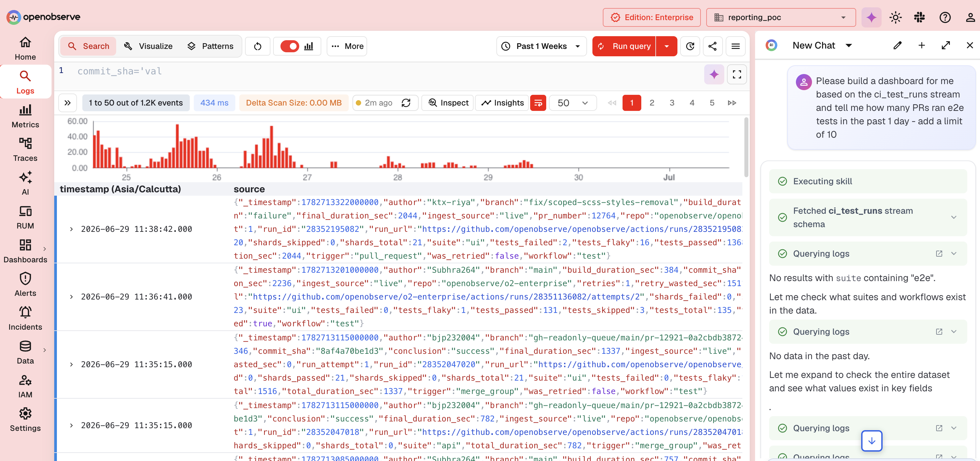This screenshot has height=461, width=980.
Task: Go to the next results page arrows
Action: pos(731,103)
